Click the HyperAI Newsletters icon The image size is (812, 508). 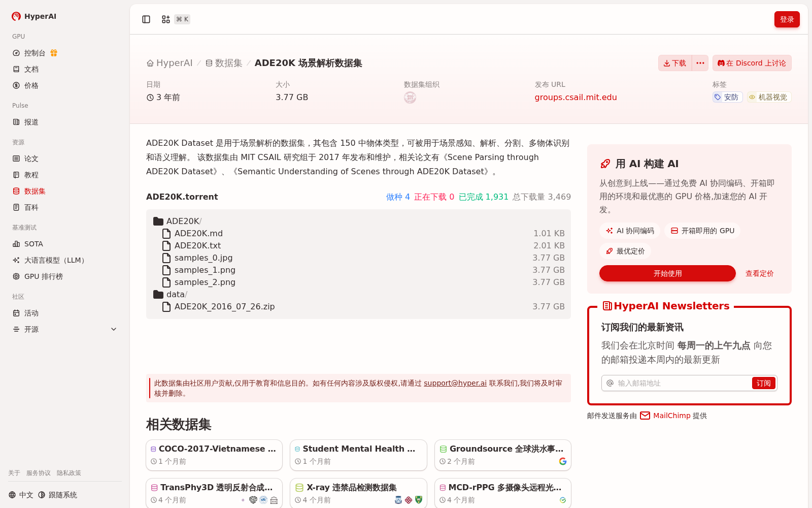click(x=607, y=306)
